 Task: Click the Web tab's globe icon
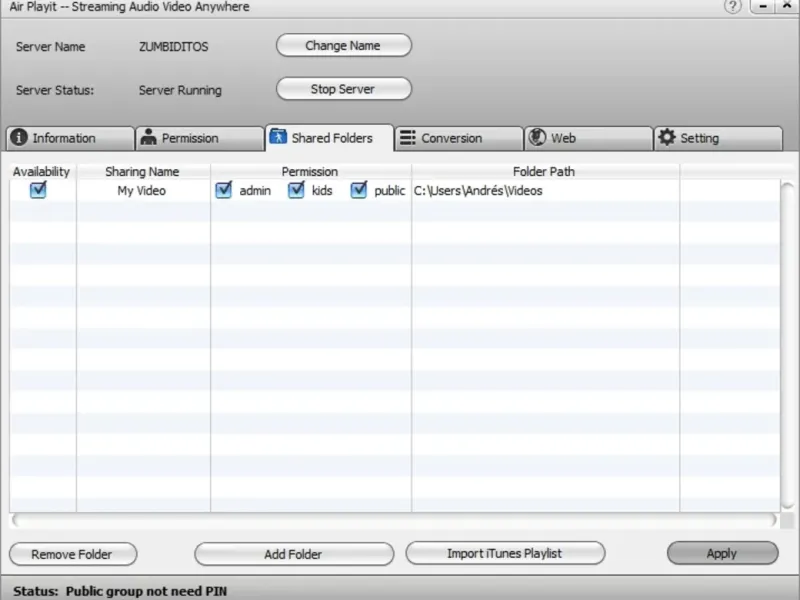click(537, 137)
